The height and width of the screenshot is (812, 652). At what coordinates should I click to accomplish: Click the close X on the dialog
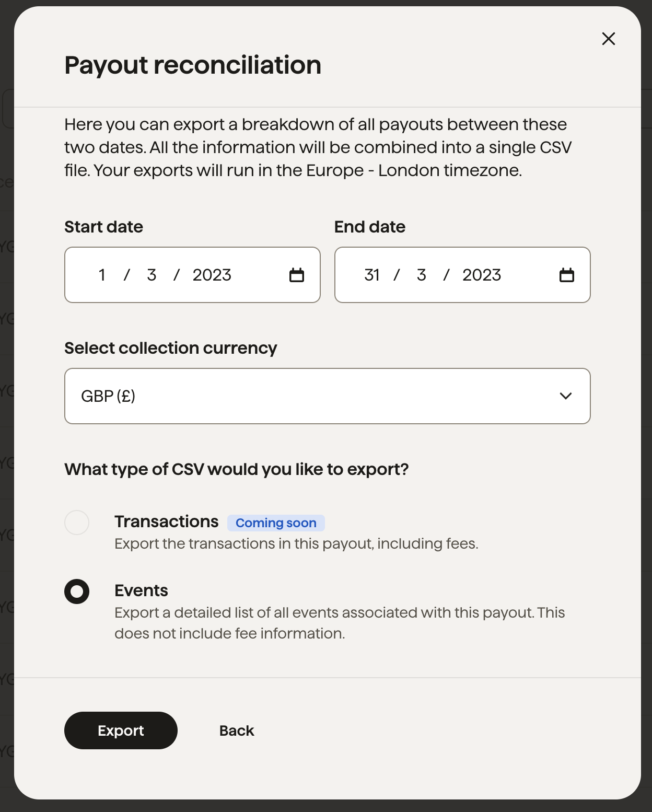coord(608,39)
